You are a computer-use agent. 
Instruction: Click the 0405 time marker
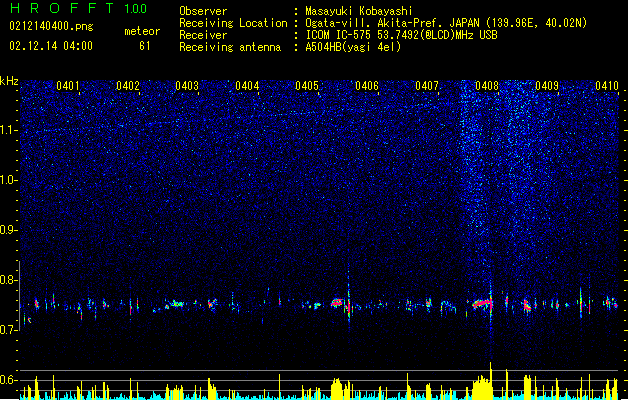click(307, 86)
